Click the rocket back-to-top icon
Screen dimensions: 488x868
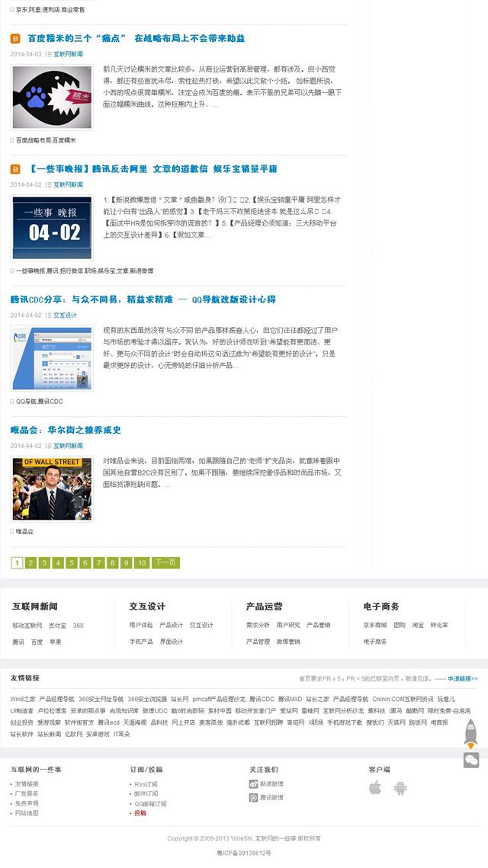click(470, 734)
